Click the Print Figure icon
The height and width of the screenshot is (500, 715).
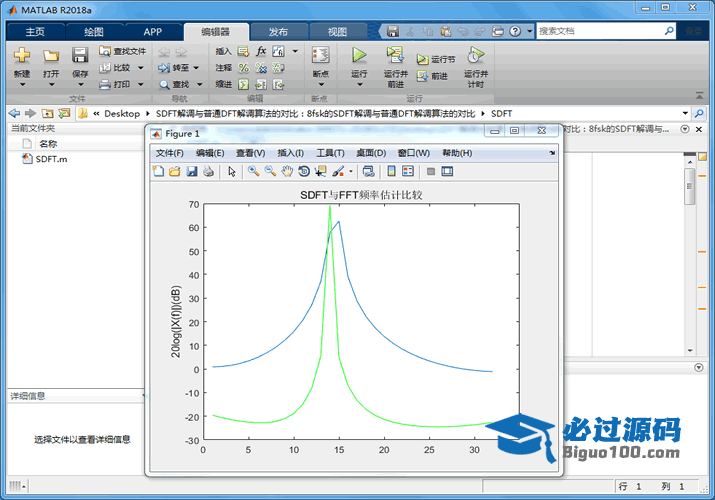(x=208, y=171)
